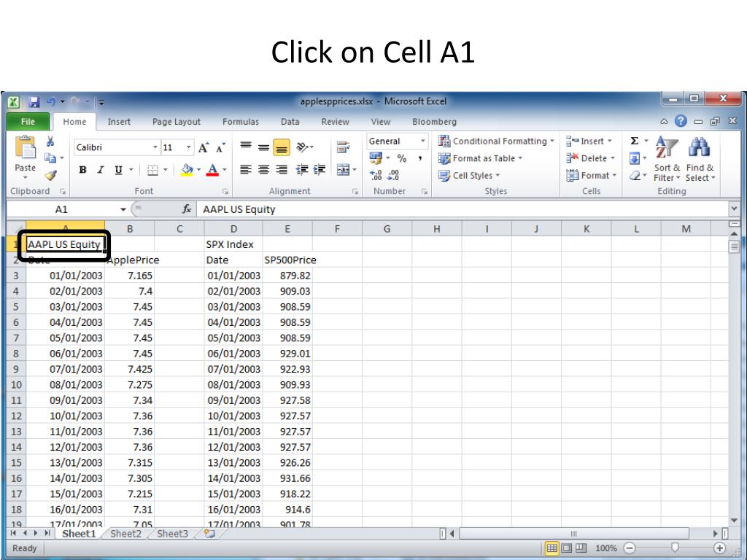Cut selection with the scissors icon
Screen dimensions: 747x560
[x=50, y=141]
